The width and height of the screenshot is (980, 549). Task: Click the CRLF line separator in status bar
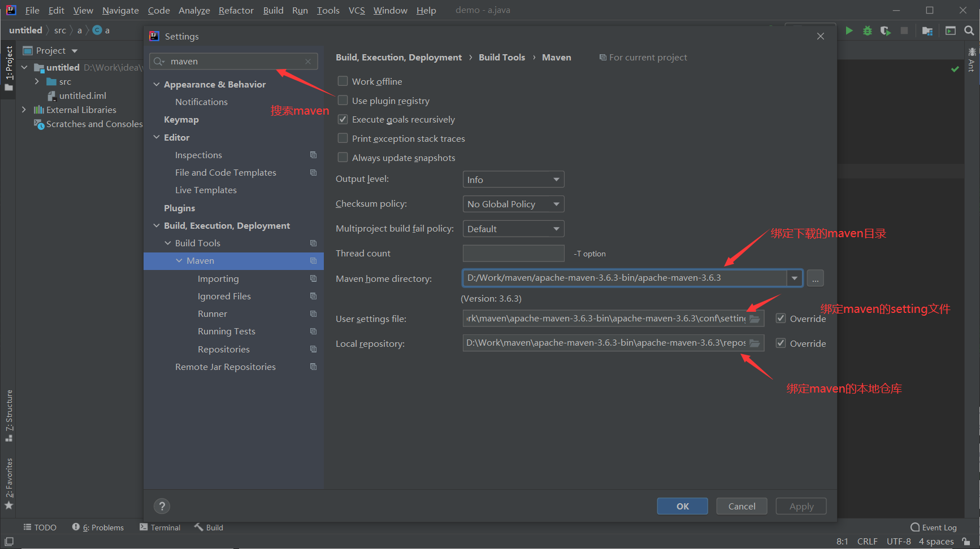[x=867, y=541]
